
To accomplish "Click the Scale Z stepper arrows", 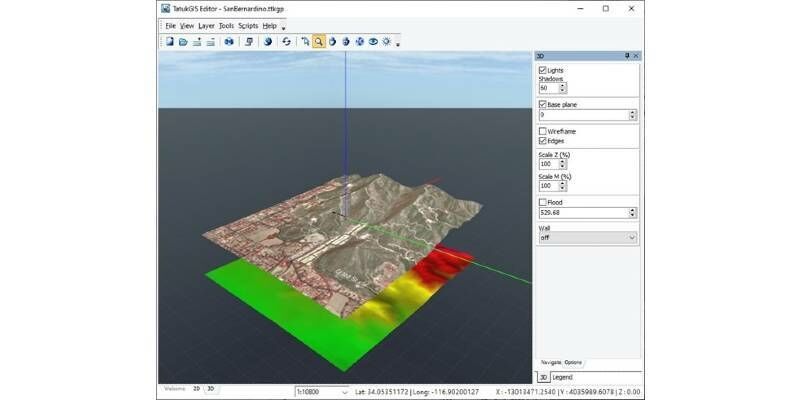I will point(563,164).
